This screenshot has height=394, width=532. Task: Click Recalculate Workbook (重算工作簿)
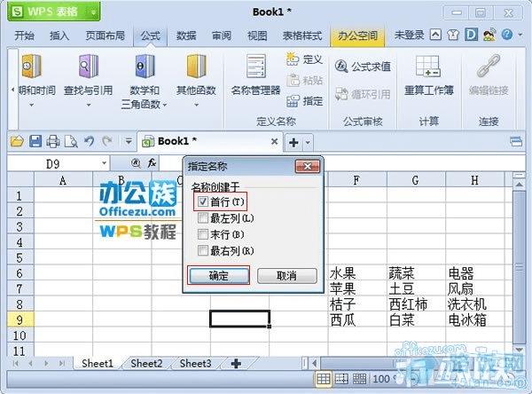[429, 75]
